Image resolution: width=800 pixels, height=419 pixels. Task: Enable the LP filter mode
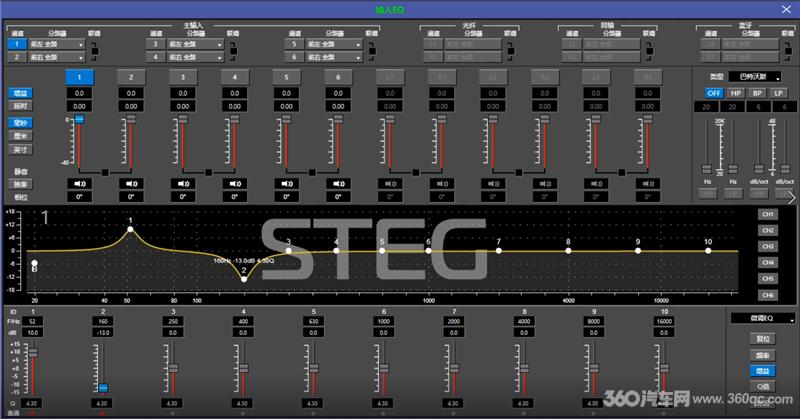point(779,93)
